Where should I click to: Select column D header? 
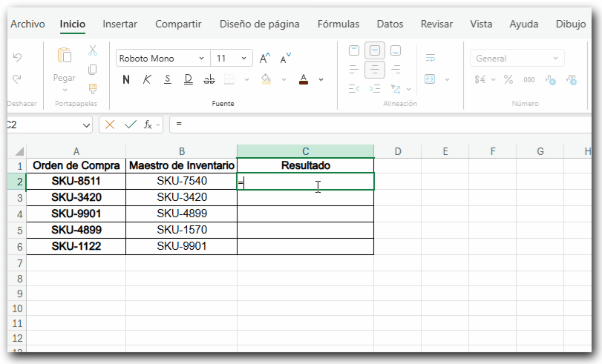398,151
